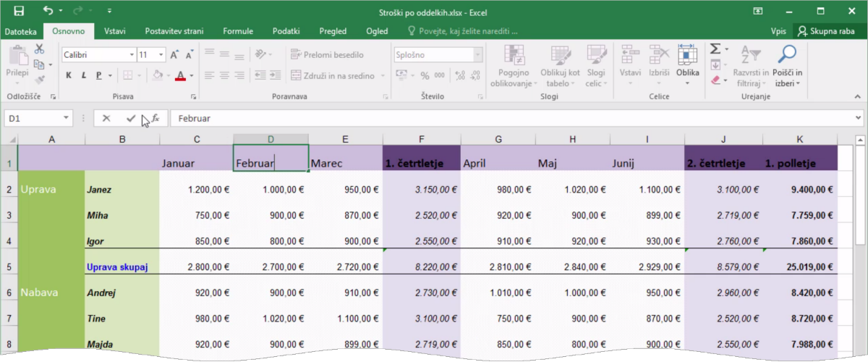This screenshot has width=868, height=362.
Task: Open the Insert Function fx dialog
Action: click(x=155, y=118)
